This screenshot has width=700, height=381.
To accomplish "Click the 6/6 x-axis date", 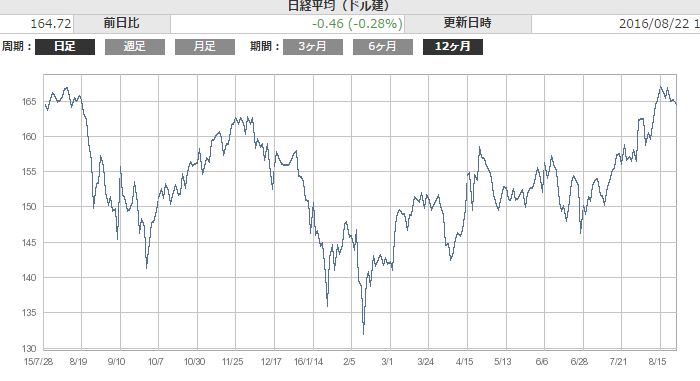I will pyautogui.click(x=542, y=362).
